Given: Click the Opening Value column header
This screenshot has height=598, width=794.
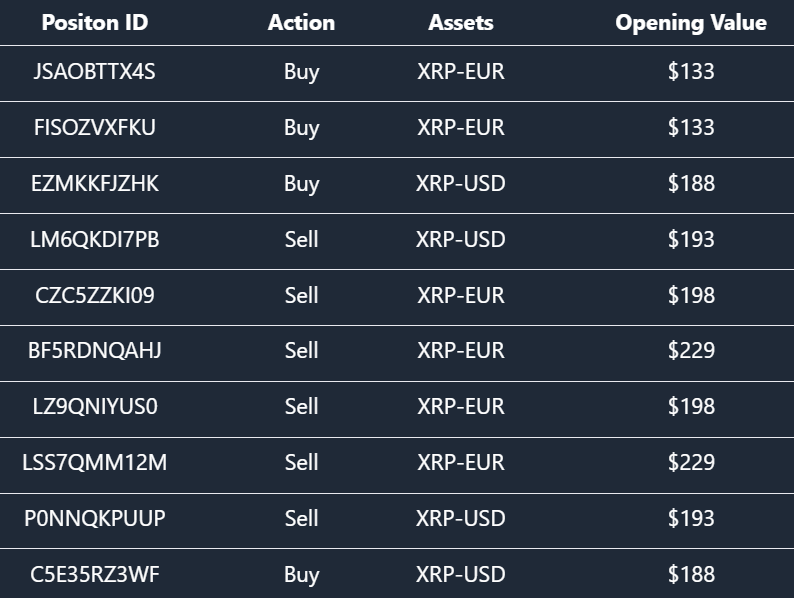Looking at the screenshot, I should point(691,22).
